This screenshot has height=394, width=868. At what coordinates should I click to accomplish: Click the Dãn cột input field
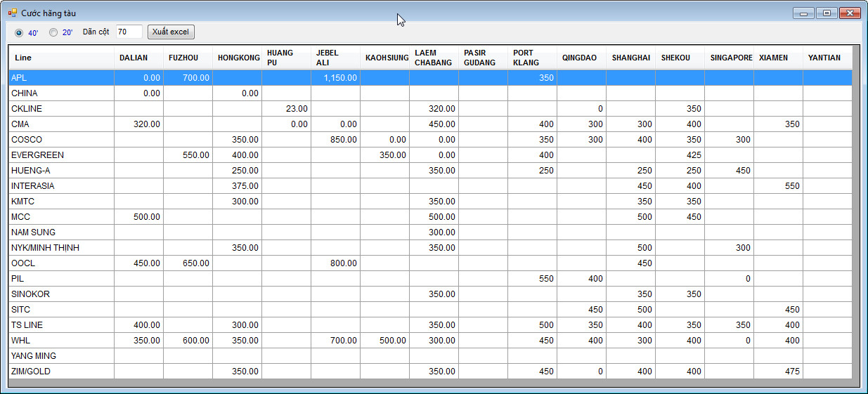[x=129, y=32]
